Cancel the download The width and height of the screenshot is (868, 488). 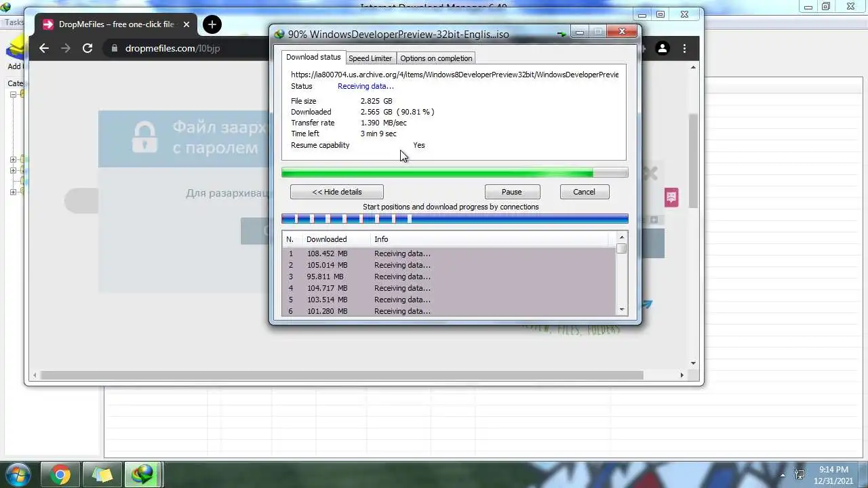pos(584,192)
